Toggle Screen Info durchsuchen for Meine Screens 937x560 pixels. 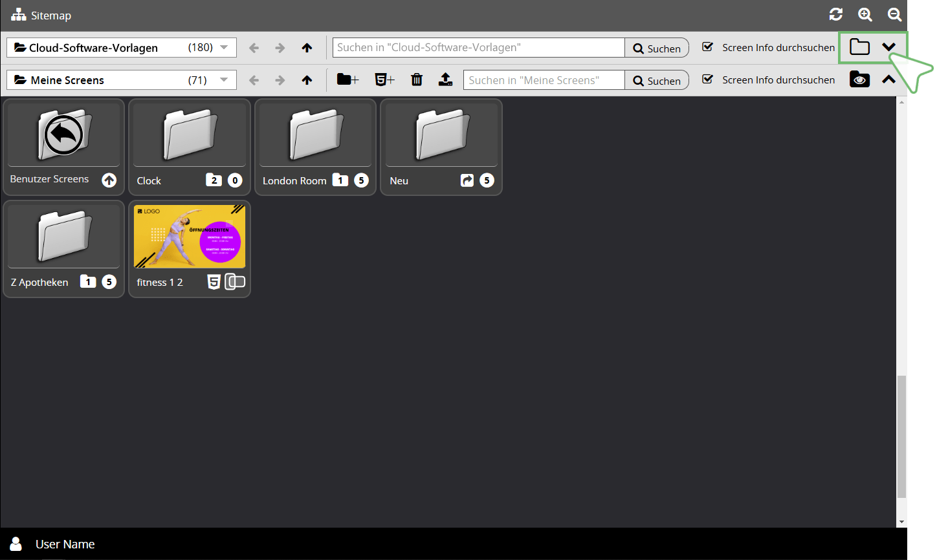708,80
